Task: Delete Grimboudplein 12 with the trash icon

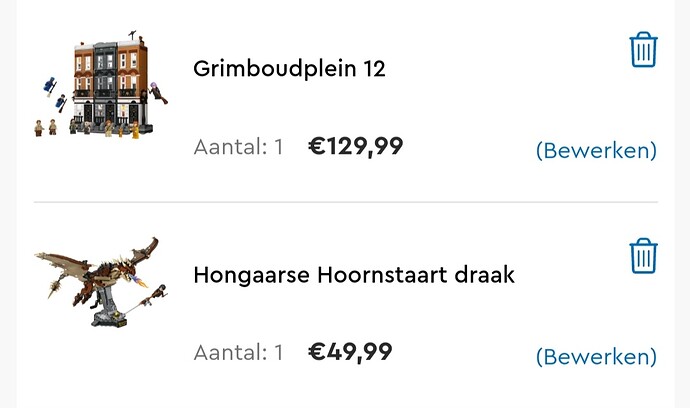Action: pos(643,50)
